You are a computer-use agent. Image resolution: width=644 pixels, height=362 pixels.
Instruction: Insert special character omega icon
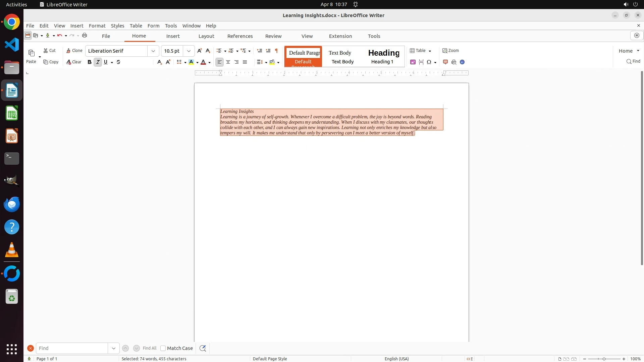click(429, 62)
